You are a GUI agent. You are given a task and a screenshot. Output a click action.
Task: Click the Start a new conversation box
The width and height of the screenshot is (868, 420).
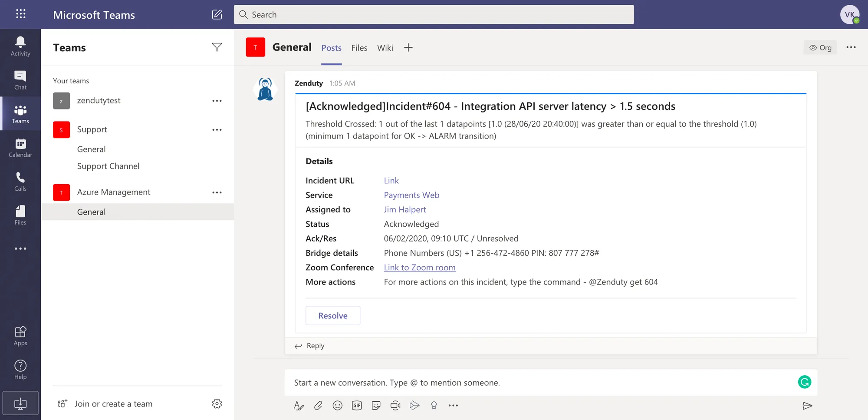pos(551,383)
